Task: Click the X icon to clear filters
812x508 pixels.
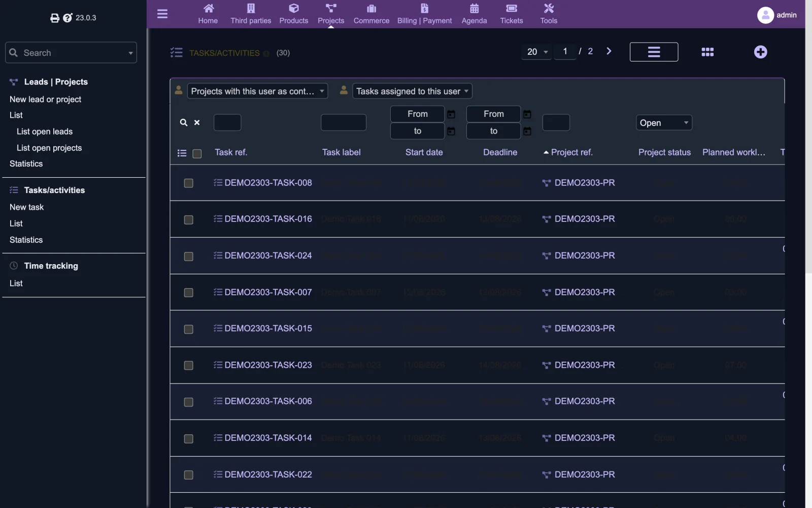Action: (x=197, y=122)
